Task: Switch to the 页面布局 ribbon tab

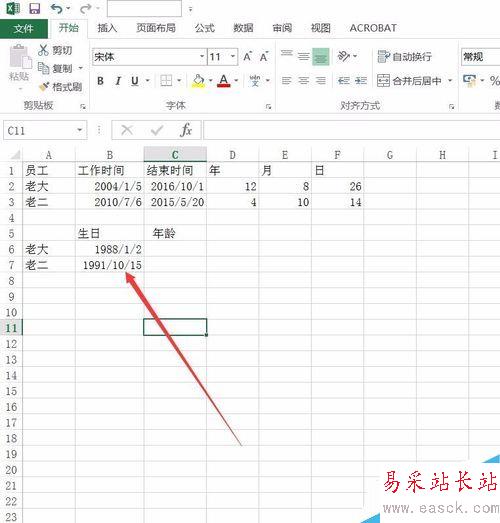Action: (156, 28)
